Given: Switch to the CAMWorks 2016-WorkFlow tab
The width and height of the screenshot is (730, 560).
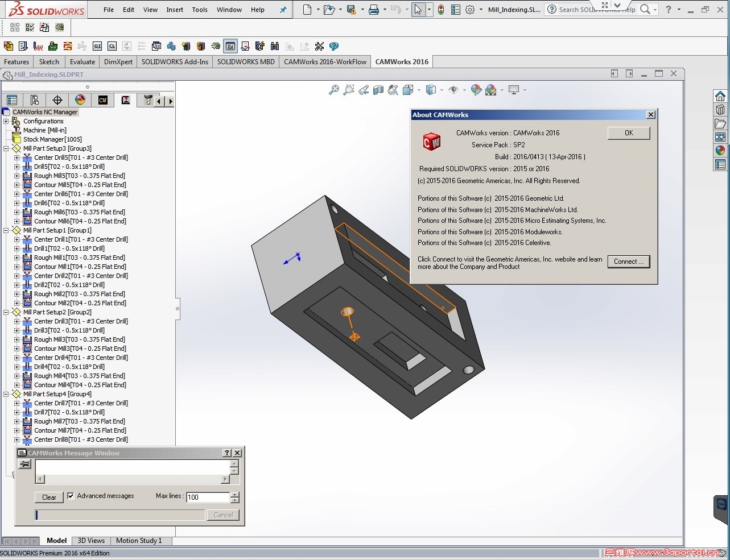Looking at the screenshot, I should (325, 62).
